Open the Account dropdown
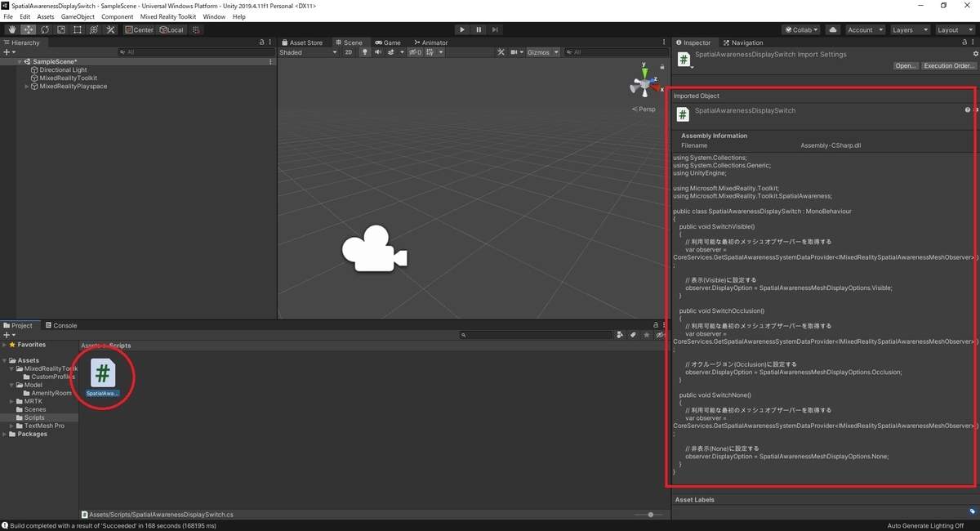This screenshot has height=531, width=980. pos(864,29)
